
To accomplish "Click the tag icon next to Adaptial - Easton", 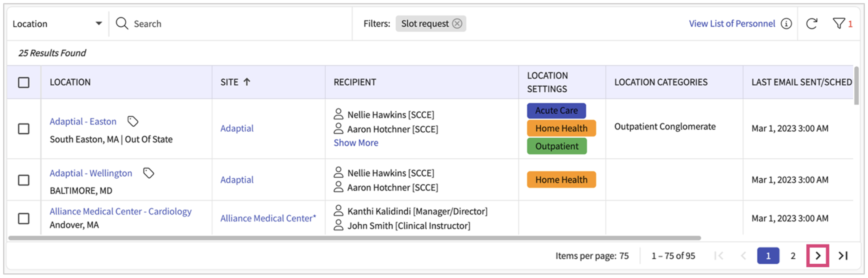I will [x=133, y=121].
